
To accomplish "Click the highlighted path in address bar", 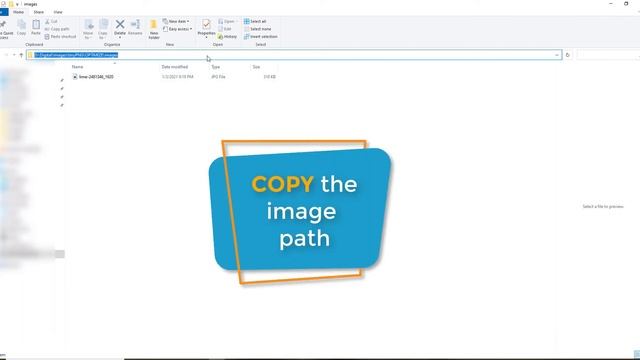I will tap(76, 55).
